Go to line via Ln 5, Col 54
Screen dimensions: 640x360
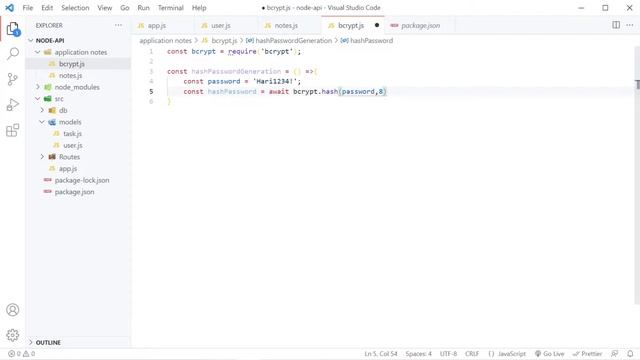click(x=381, y=354)
